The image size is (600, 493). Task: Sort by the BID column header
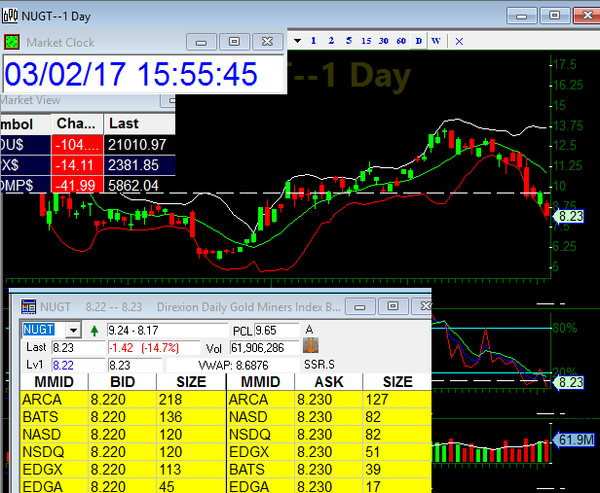click(108, 381)
